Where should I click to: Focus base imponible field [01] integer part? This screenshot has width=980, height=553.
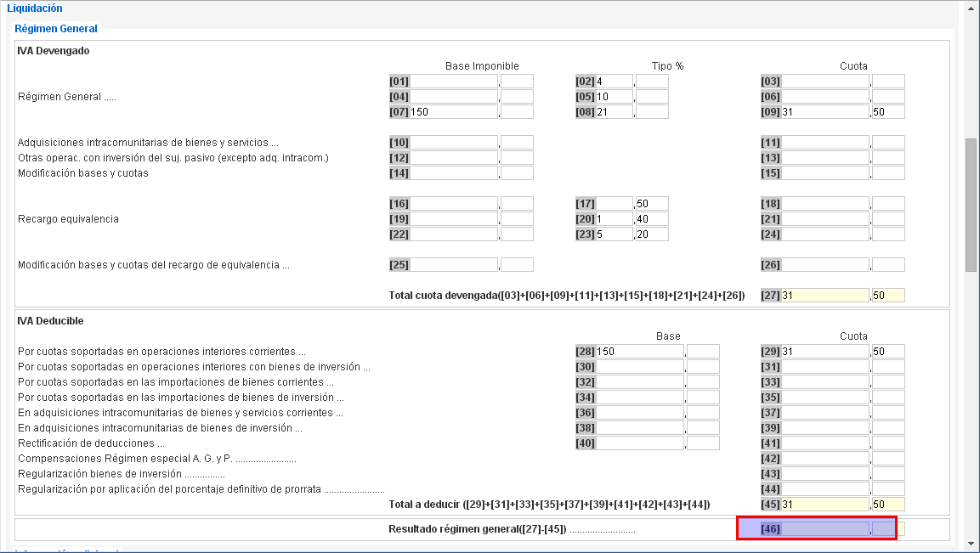(454, 82)
